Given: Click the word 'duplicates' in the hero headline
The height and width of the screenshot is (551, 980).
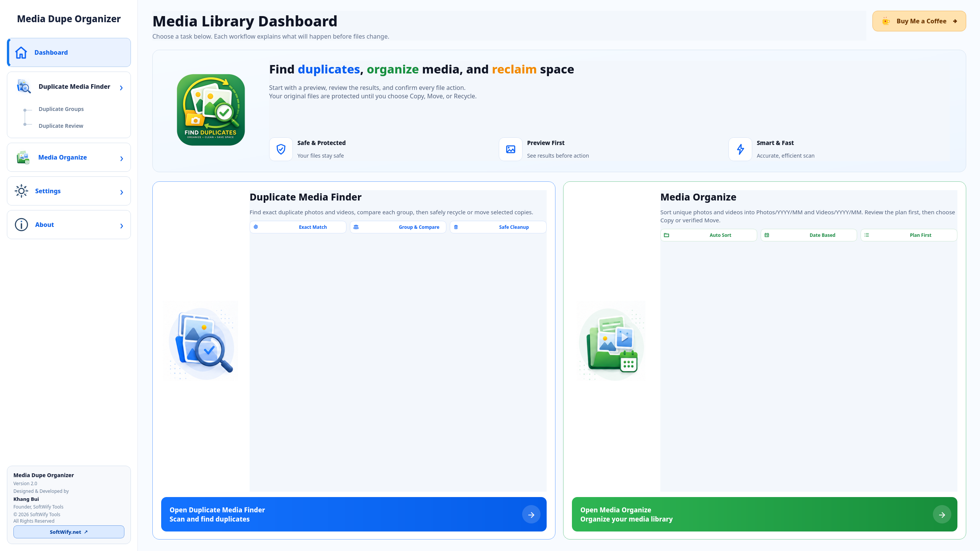Looking at the screenshot, I should (x=329, y=69).
